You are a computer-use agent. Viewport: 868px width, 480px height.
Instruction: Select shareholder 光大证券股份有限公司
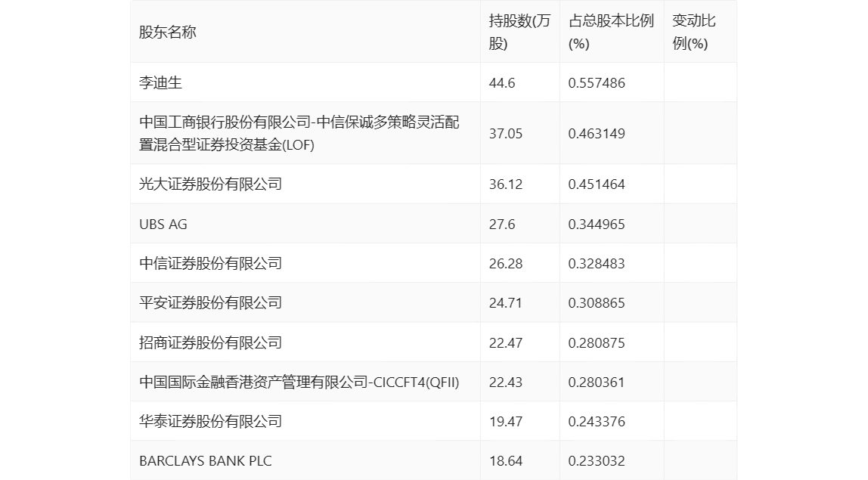point(210,184)
